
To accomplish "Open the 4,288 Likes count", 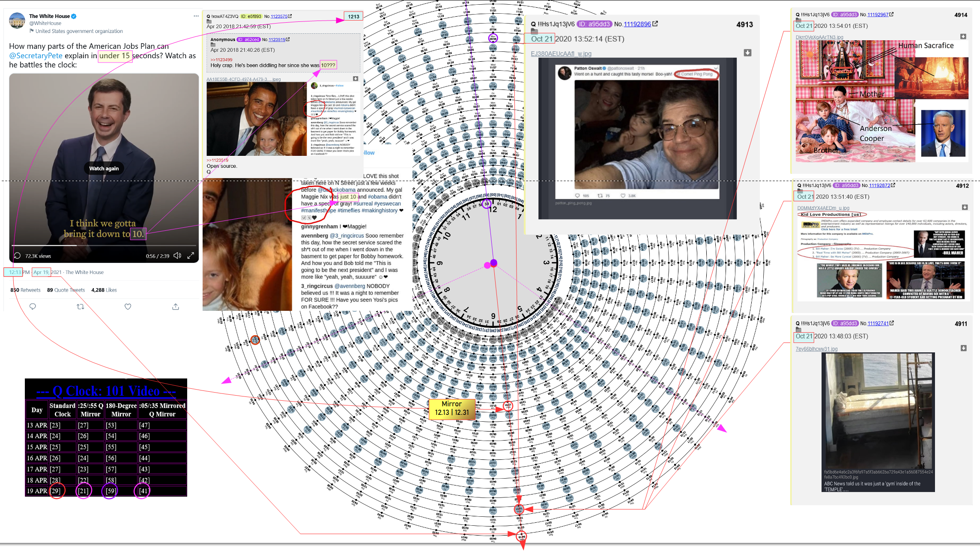I will 104,290.
